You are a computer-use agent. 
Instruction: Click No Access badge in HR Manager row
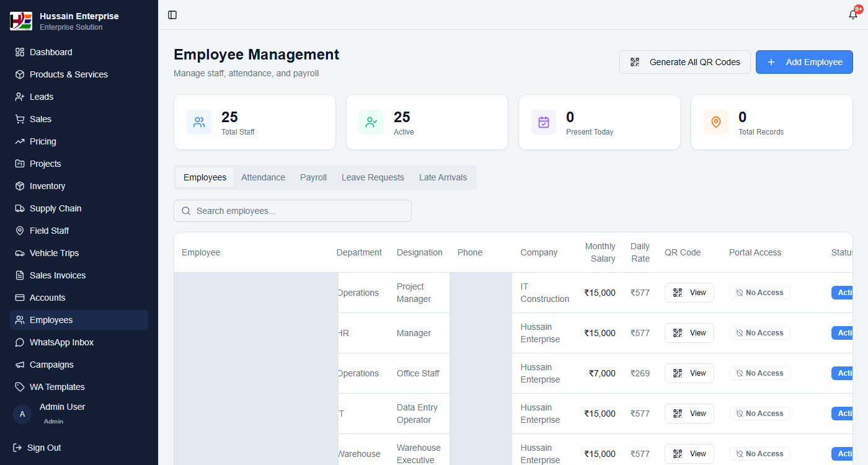coord(759,333)
